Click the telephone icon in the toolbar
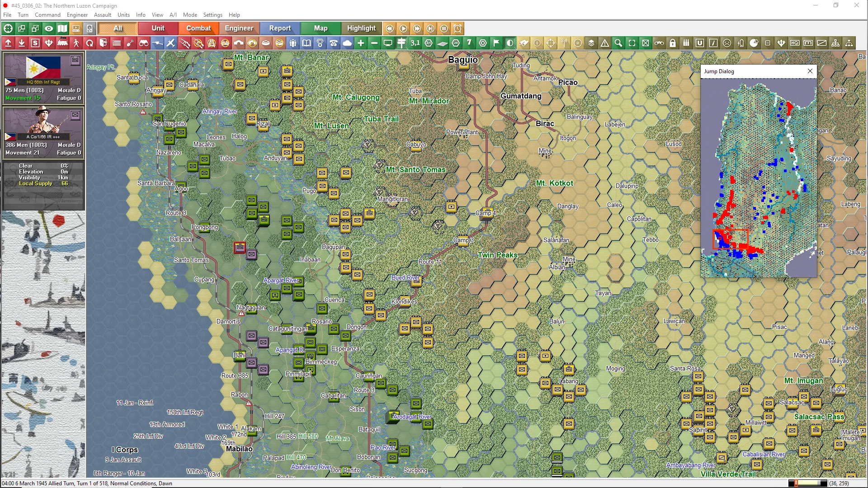Screen dimensions: 868x488 click(334, 43)
